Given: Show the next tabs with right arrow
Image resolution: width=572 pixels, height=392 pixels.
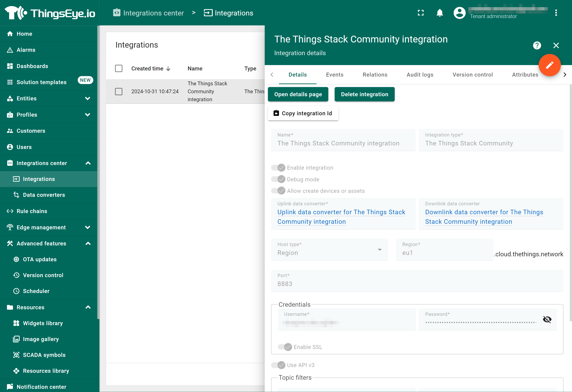Looking at the screenshot, I should point(565,75).
